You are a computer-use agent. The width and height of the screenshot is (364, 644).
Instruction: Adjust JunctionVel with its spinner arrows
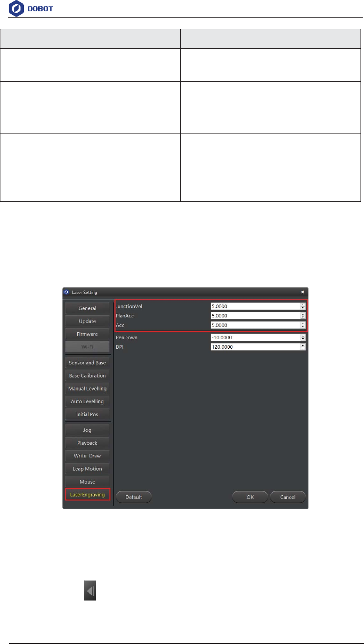303,306
